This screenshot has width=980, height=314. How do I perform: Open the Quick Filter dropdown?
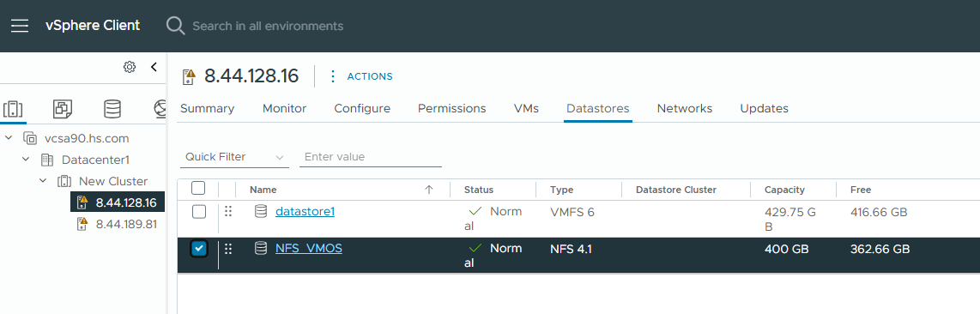[234, 157]
